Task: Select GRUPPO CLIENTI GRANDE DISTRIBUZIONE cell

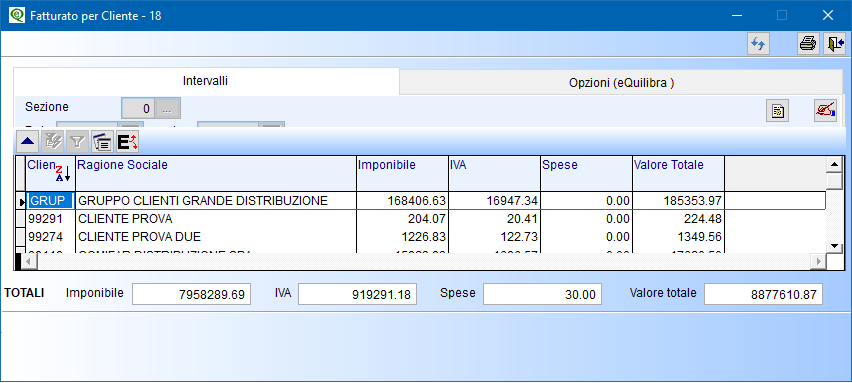Action: point(216,201)
